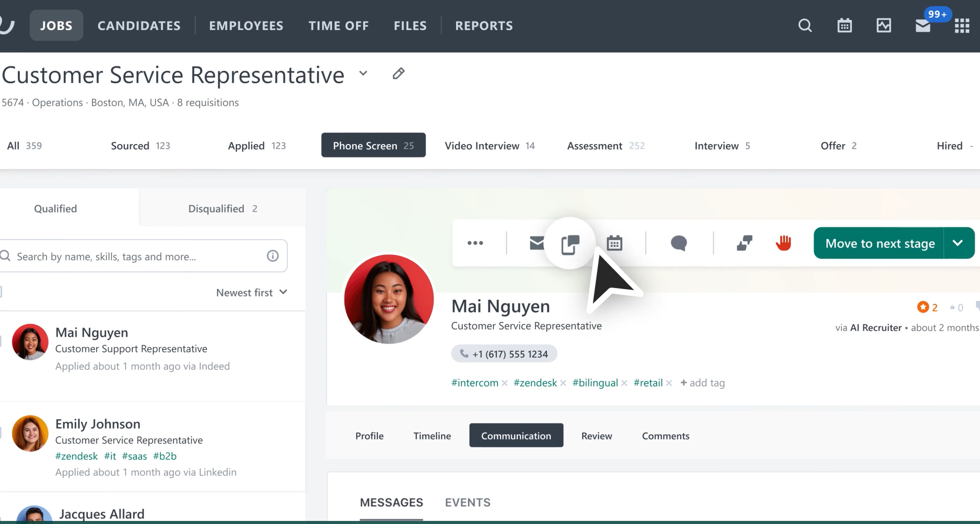This screenshot has width=980, height=524.
Task: Click the candidate search input field
Action: 138,256
